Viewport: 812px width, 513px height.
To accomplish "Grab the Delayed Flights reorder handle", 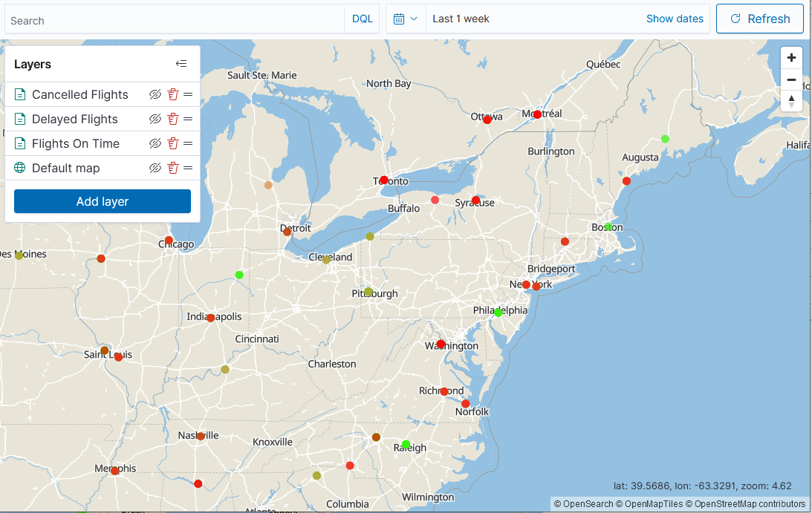I will [188, 119].
